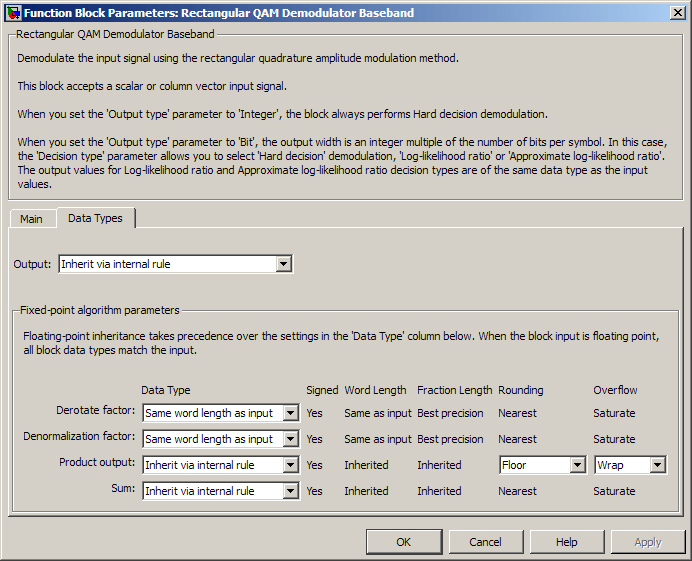The height and width of the screenshot is (561, 692).
Task: Click 'Rectangular QAM Demodulator Baseband' group title
Action: coord(115,34)
